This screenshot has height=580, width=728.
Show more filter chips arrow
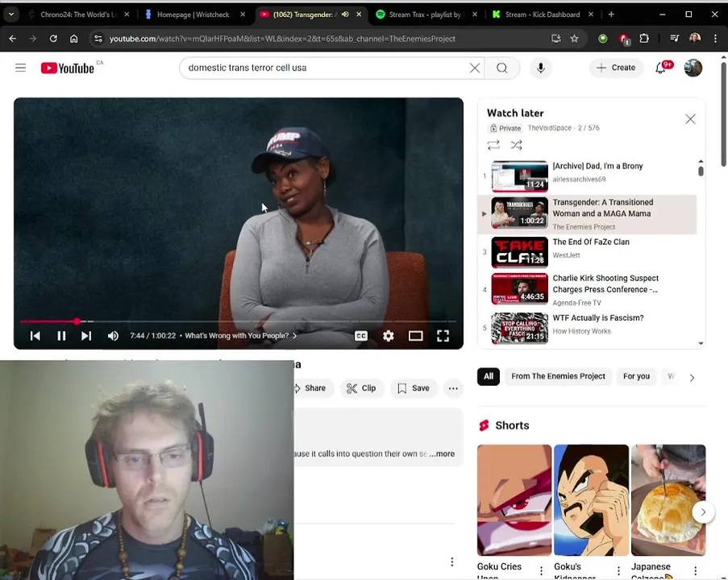692,378
